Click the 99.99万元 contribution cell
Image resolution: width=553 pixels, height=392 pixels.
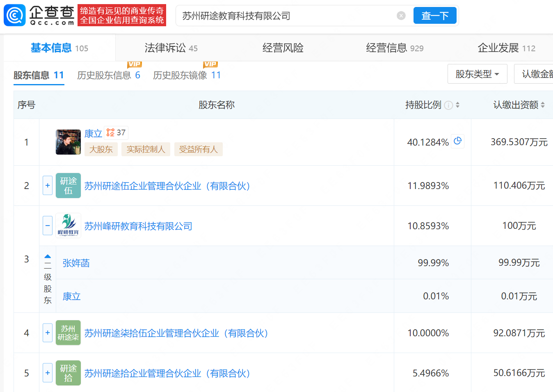click(519, 262)
